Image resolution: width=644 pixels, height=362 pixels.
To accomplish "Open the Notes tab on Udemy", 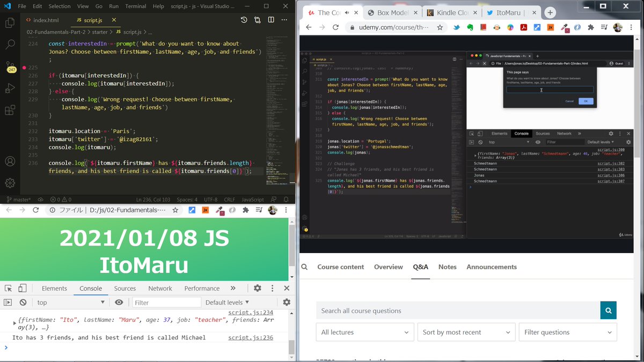I will pos(448,267).
